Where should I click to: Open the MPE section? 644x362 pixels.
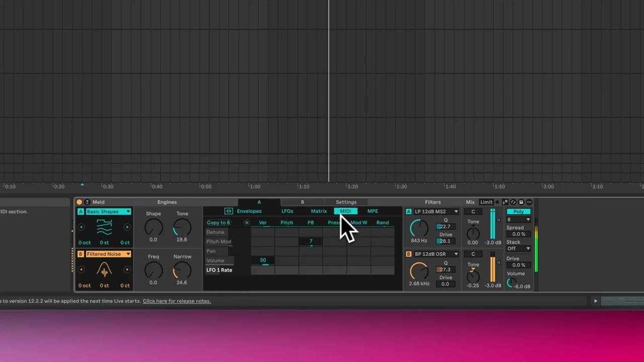(373, 211)
